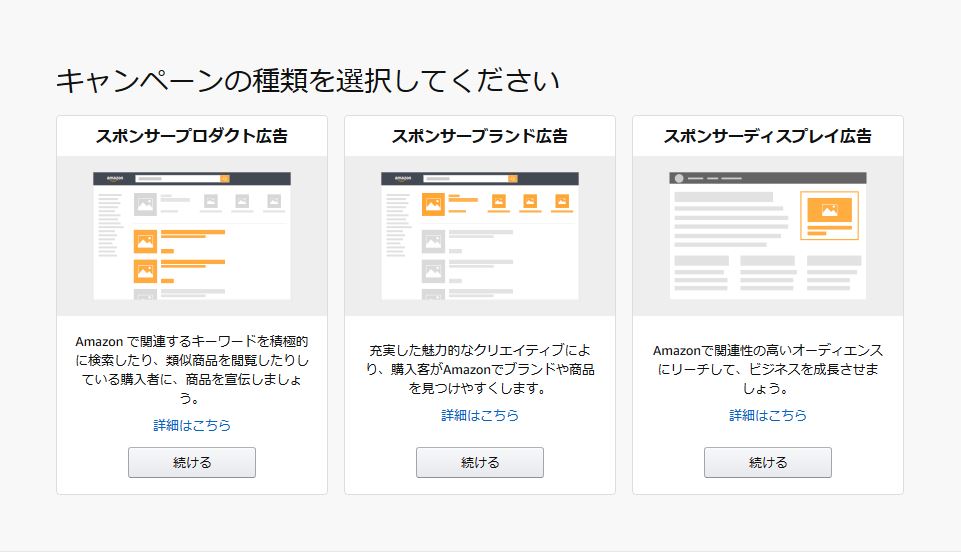
Task: Click 続ける under スポンサーディスプレイ広告
Action: [768, 462]
